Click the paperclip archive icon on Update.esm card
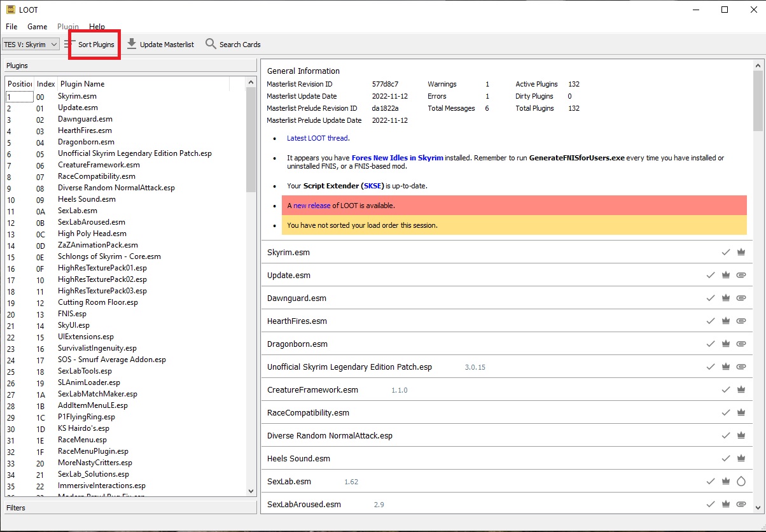Screen dimensions: 766x532 click(741, 276)
